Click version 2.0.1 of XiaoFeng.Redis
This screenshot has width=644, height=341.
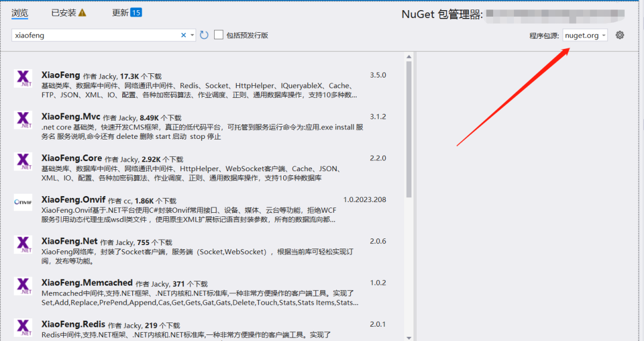[378, 324]
